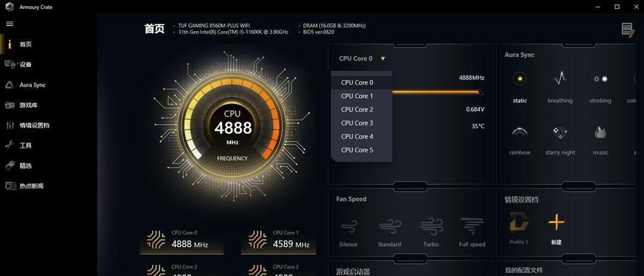
Task: Open 精选 in the sidebar
Action: (25, 166)
